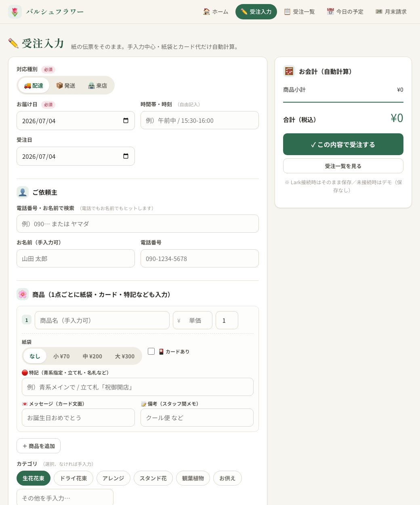Open 今日の予定 nav tab
The width and height of the screenshot is (420, 505).
(x=345, y=12)
